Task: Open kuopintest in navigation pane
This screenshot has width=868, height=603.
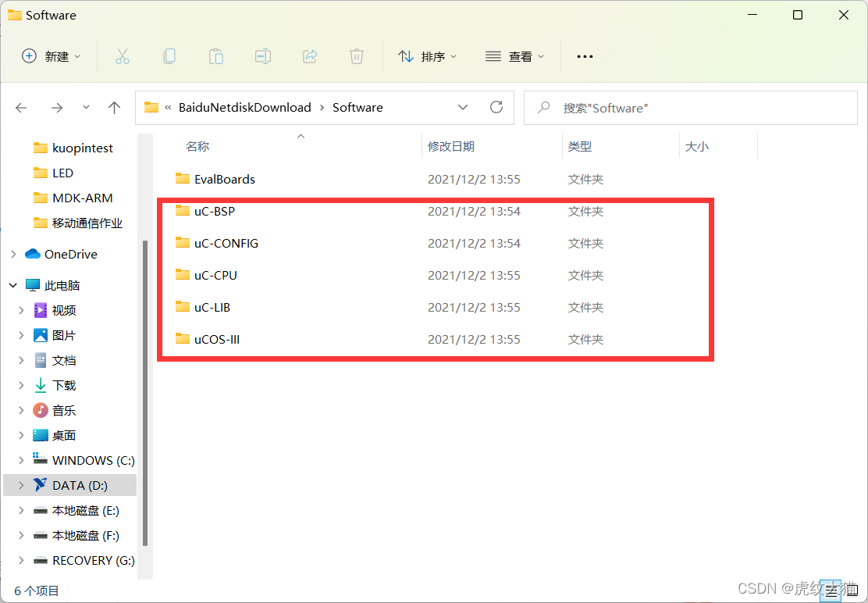Action: [83, 148]
